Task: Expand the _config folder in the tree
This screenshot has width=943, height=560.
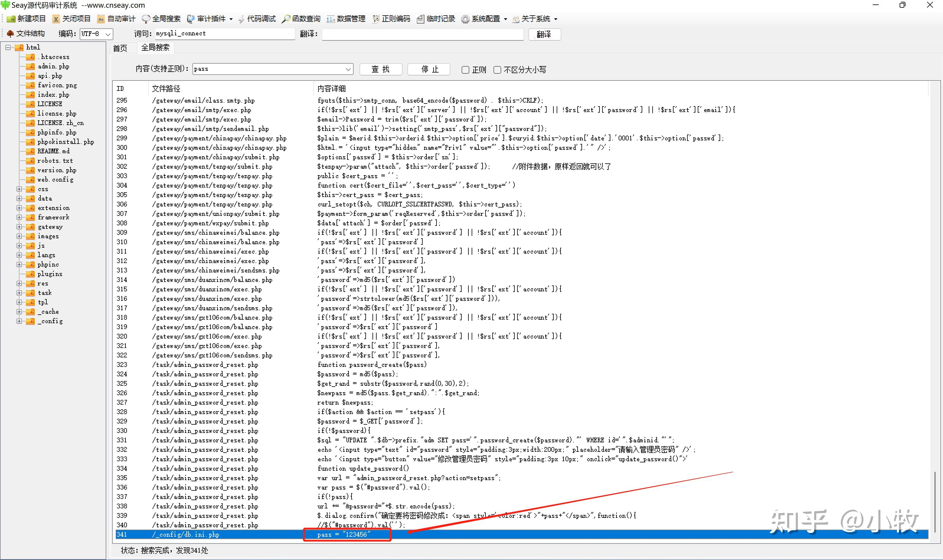Action: click(x=19, y=321)
